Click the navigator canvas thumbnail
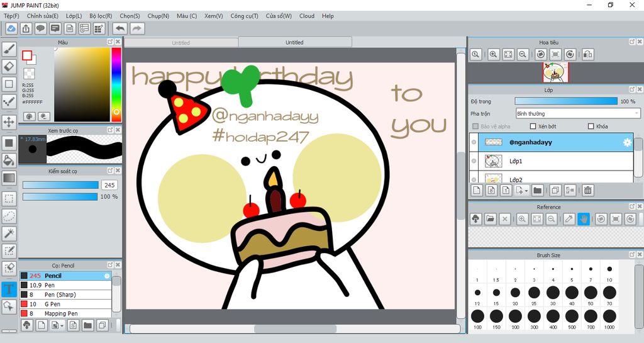The height and width of the screenshot is (343, 644). (x=556, y=73)
